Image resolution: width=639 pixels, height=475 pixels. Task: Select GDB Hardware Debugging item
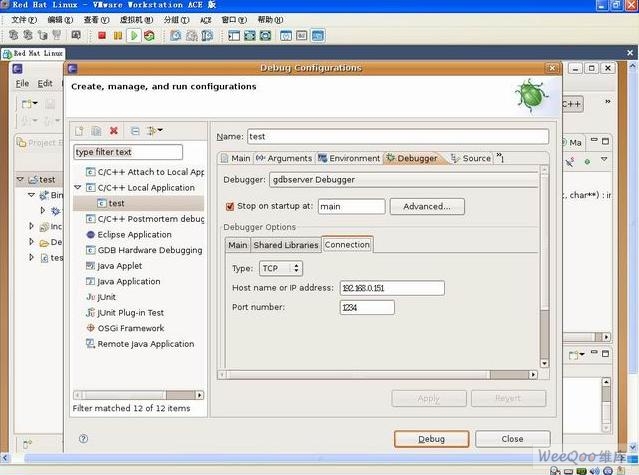point(144,250)
